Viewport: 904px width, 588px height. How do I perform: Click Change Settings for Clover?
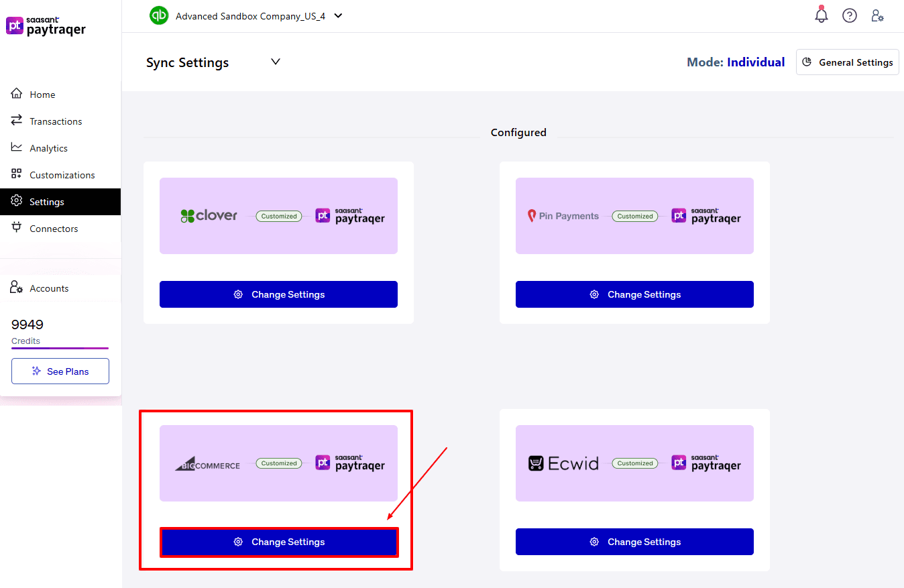click(x=278, y=294)
